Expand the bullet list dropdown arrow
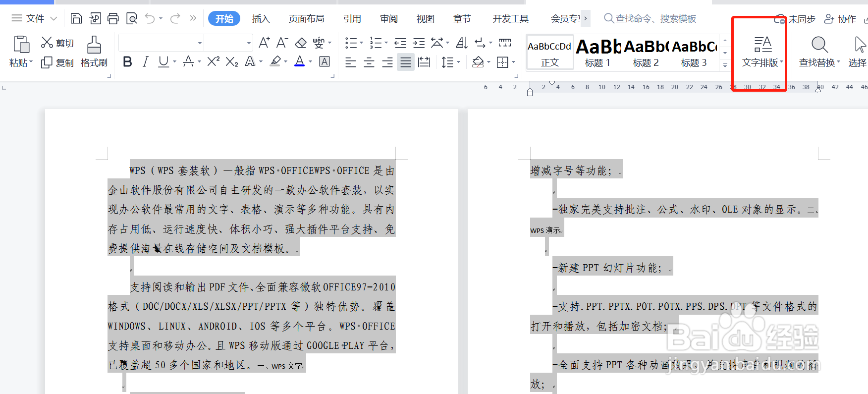Screen dimensions: 868x394 coord(361,43)
